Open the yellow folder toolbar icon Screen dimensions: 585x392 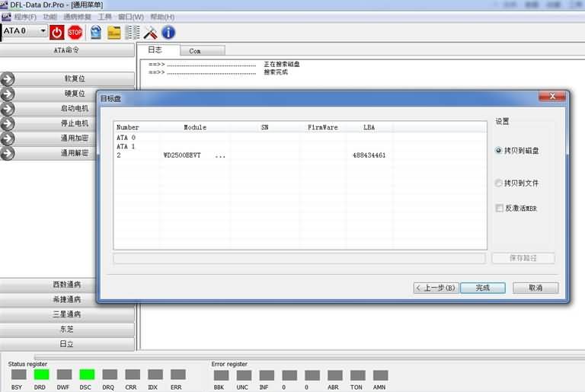tap(113, 32)
